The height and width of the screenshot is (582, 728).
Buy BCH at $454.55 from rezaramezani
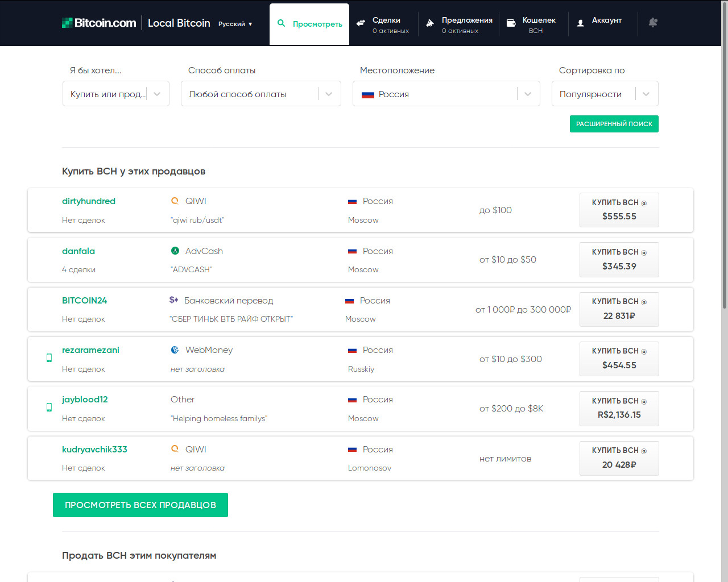[x=619, y=359]
